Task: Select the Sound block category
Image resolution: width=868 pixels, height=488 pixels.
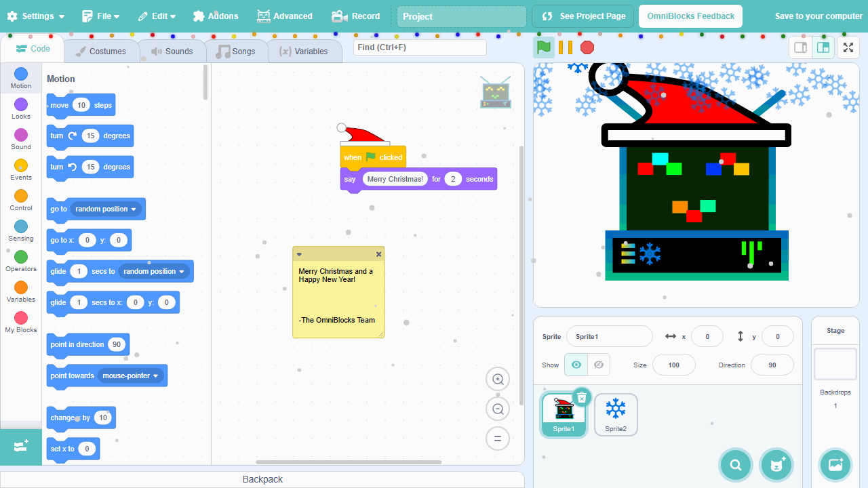Action: tap(21, 139)
